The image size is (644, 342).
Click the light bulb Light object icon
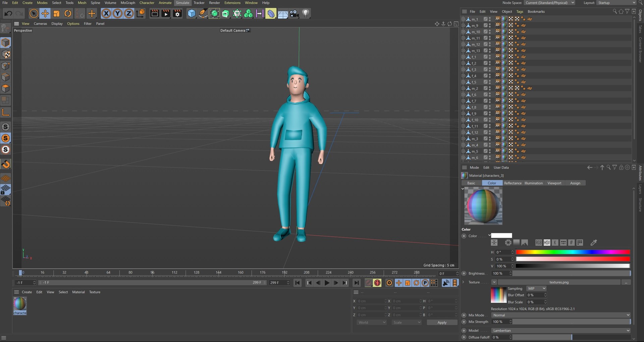(306, 14)
